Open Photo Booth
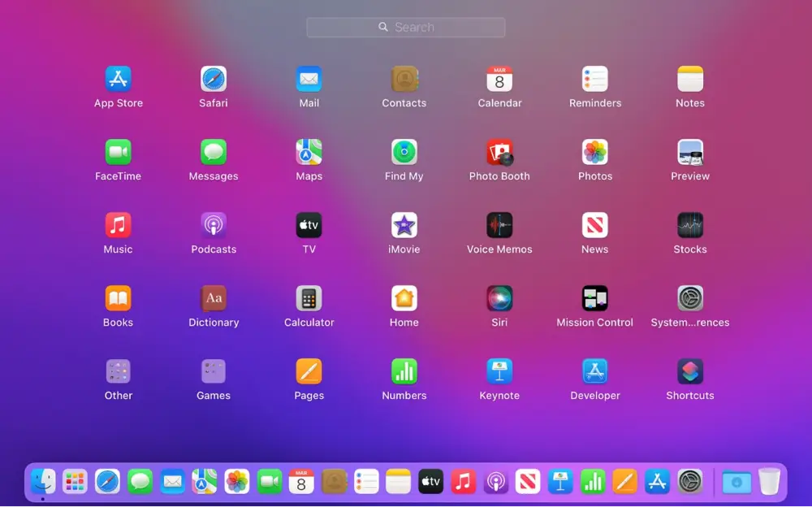The width and height of the screenshot is (812, 507). 499,150
